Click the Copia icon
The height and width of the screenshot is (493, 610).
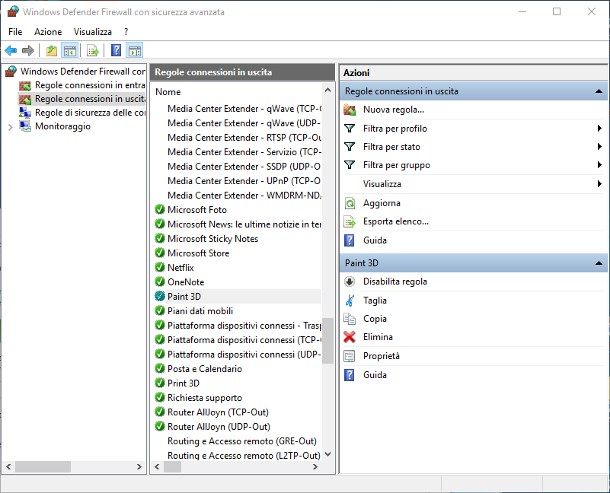350,319
